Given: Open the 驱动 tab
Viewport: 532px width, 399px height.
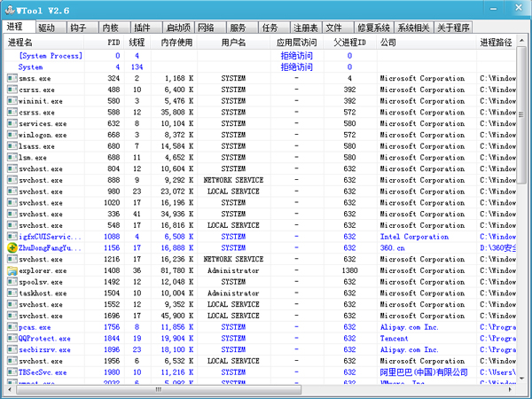Looking at the screenshot, I should [x=51, y=27].
